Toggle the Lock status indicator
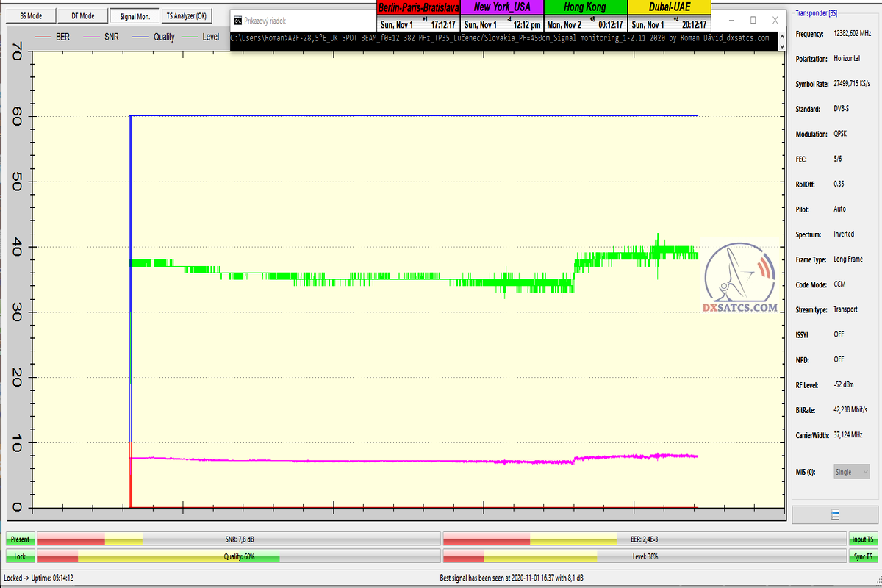 click(21, 556)
